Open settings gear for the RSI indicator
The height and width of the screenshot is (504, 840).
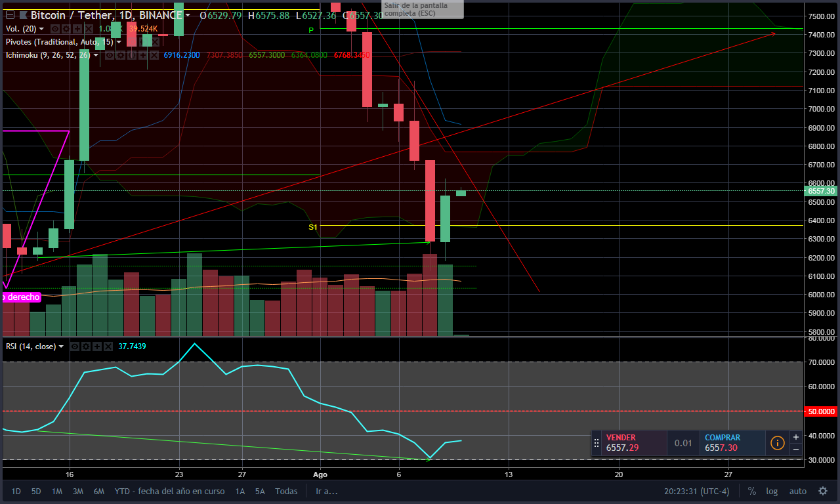[x=86, y=346]
